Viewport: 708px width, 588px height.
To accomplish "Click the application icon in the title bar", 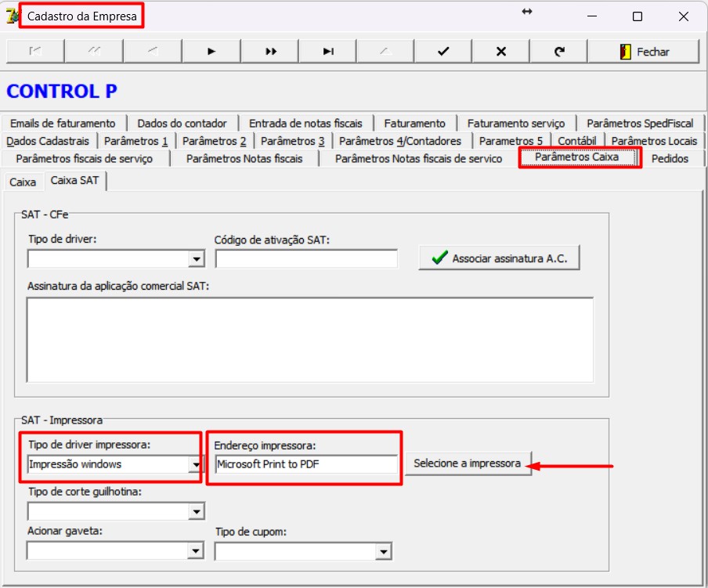I will [x=11, y=16].
